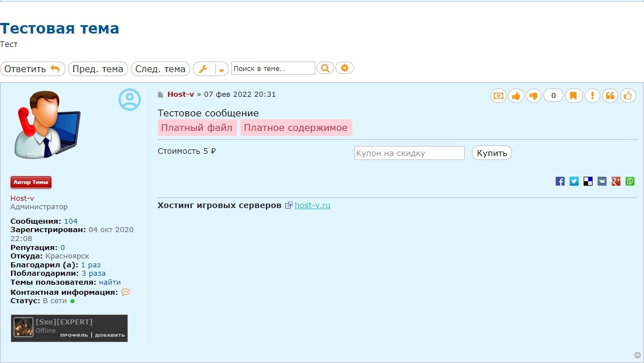Quote the post using the quote icon
Screen dimensions: 644x363
[x=610, y=96]
